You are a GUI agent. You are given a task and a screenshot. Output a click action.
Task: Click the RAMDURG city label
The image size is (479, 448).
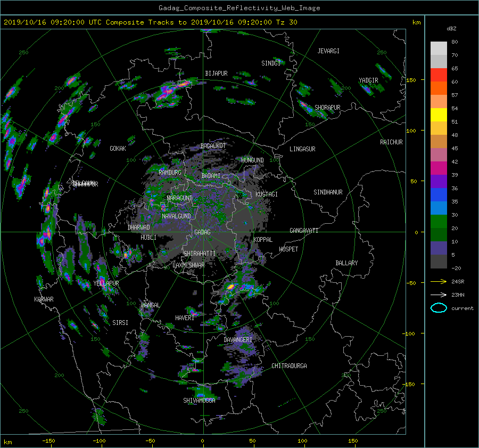coord(170,173)
